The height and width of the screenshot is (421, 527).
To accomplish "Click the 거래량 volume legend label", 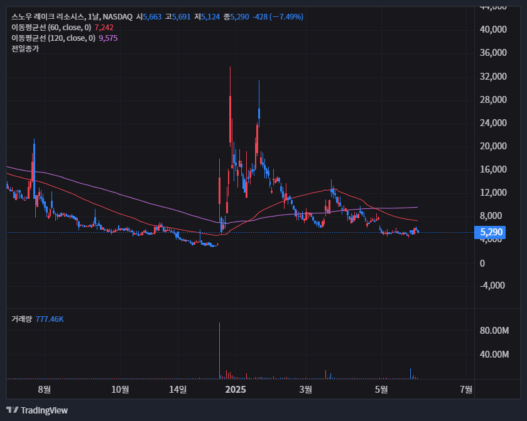I will coord(22,319).
